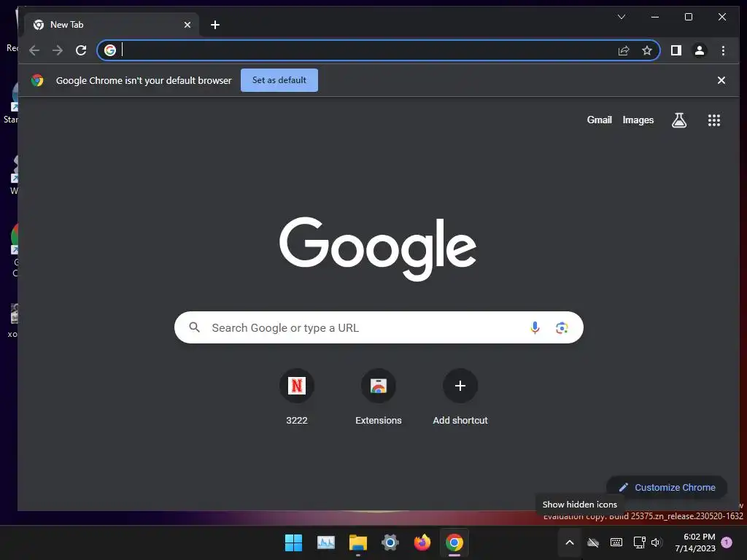
Task: Click the magnifier icon in search box
Action: tap(194, 327)
